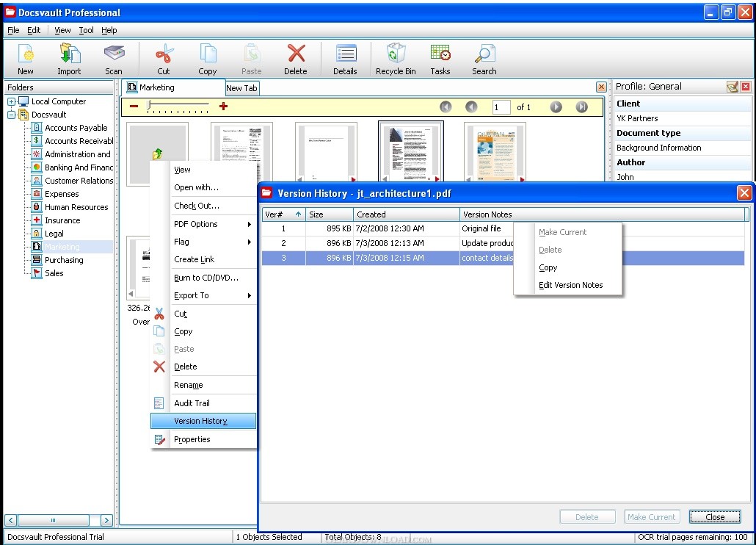Sort by the Created column header

[x=407, y=214]
